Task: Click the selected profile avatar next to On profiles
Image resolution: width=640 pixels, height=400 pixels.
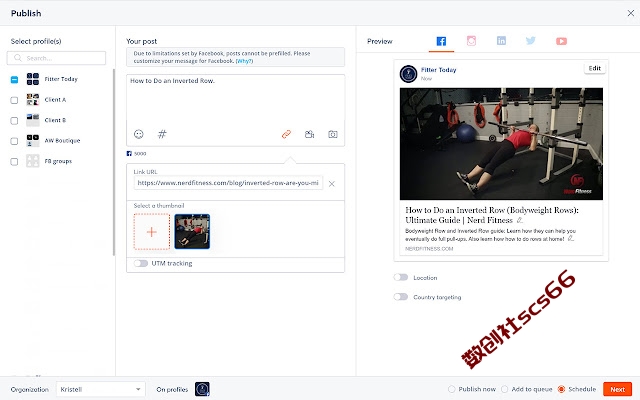Action: coord(202,389)
